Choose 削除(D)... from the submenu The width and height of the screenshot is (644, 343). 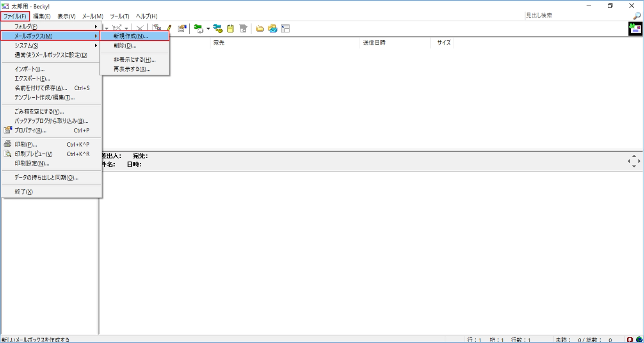135,45
